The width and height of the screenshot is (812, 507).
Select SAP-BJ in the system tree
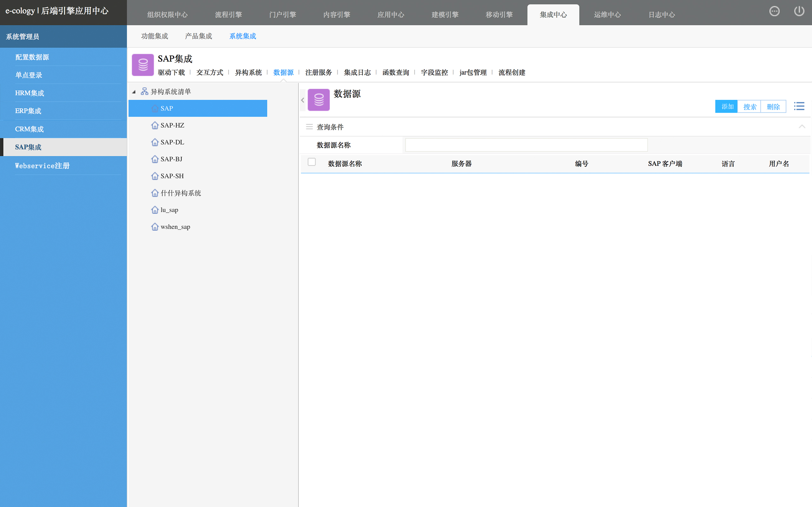tap(171, 159)
